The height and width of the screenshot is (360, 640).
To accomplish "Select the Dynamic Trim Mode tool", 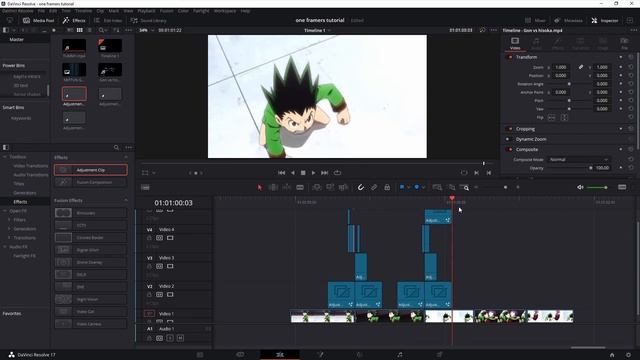I will [287, 187].
